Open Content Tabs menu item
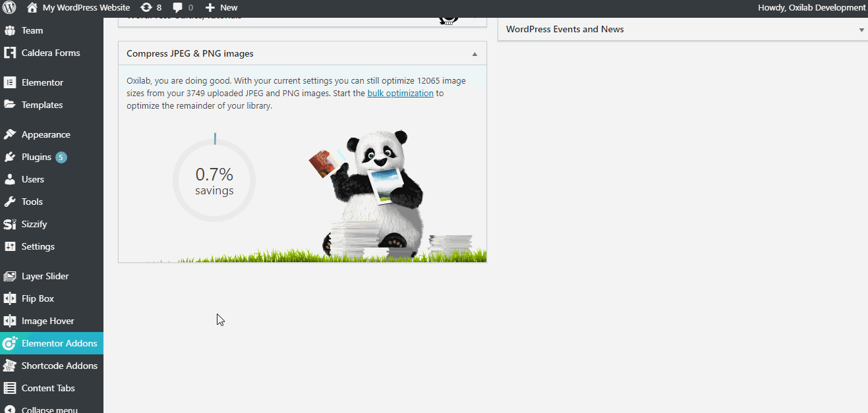 [48, 388]
